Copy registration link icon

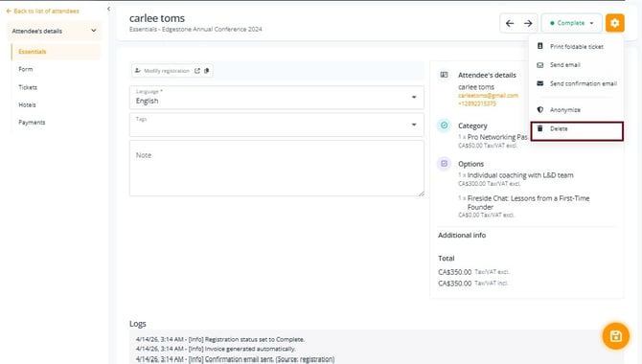click(207, 71)
